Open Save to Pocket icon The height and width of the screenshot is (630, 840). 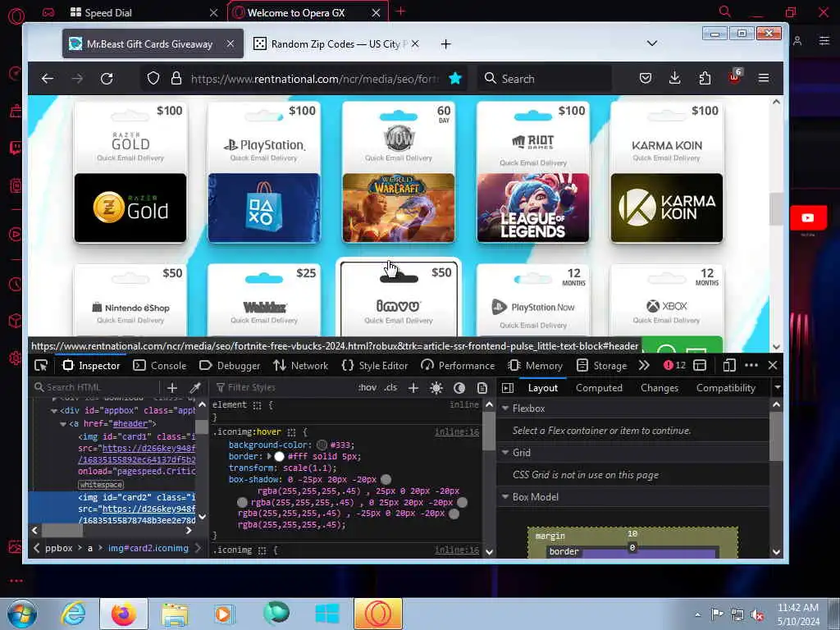[646, 79]
